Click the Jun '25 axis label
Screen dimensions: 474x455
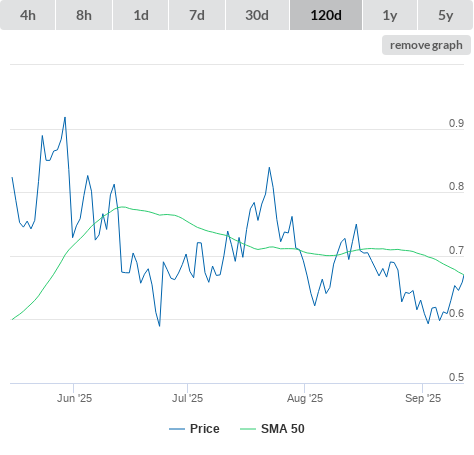pyautogui.click(x=74, y=398)
